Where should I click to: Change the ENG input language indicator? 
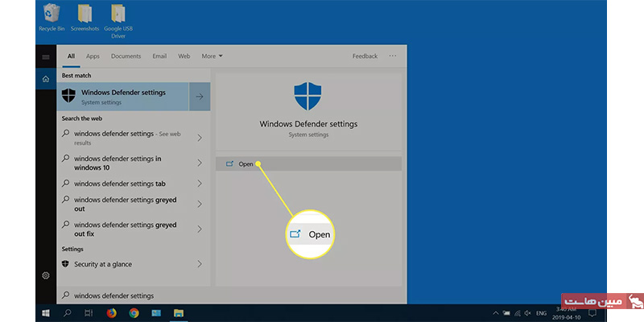(x=541, y=313)
